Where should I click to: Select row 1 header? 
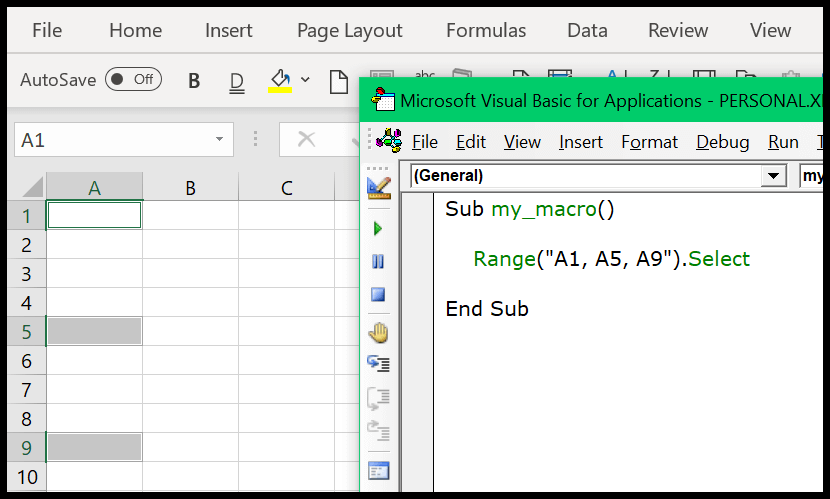point(26,215)
